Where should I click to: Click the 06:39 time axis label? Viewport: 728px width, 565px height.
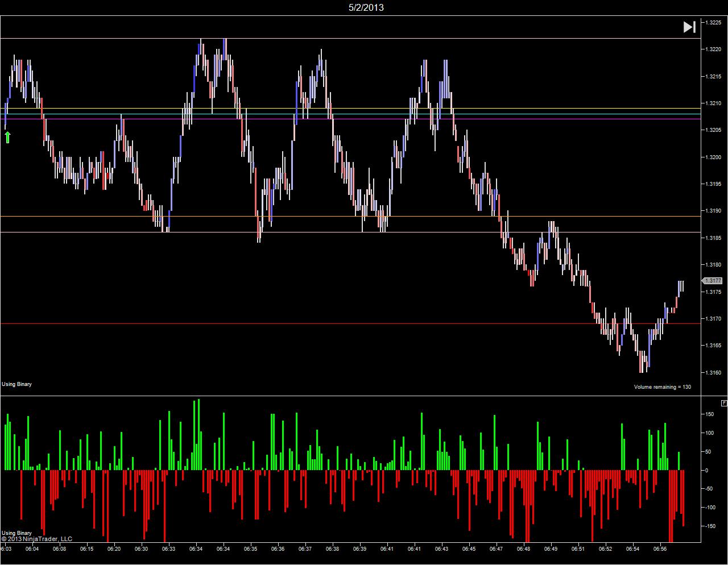(359, 549)
